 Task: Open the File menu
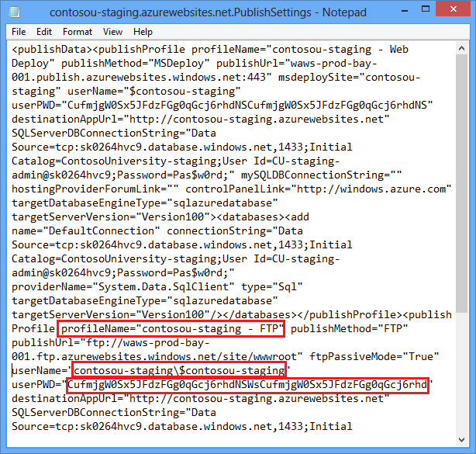[19, 32]
